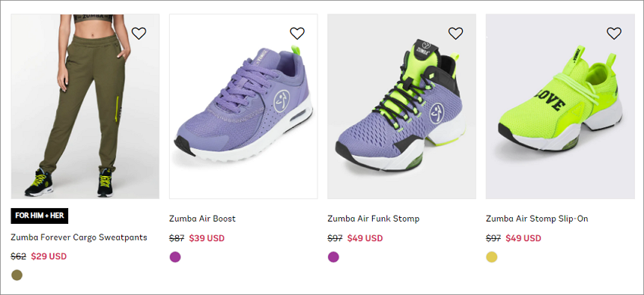Click the crossed-out $62 original price
This screenshot has width=644, height=295.
point(18,256)
